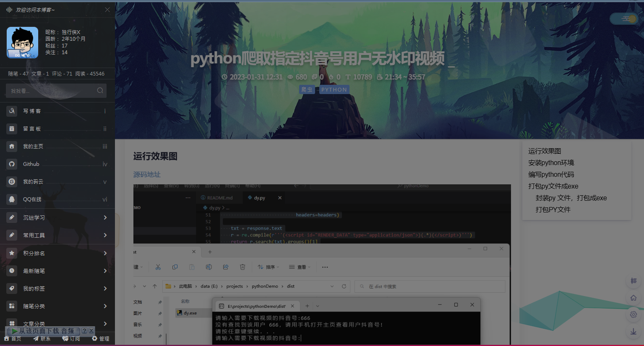Viewport: 644px width, 346px height.
Task: Click the sound wave icon beside the welcome text
Action: 9,9
